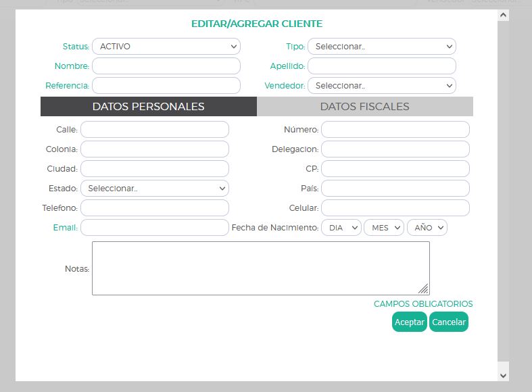Focus the Apellido text field
This screenshot has height=392, width=532.
(381, 66)
